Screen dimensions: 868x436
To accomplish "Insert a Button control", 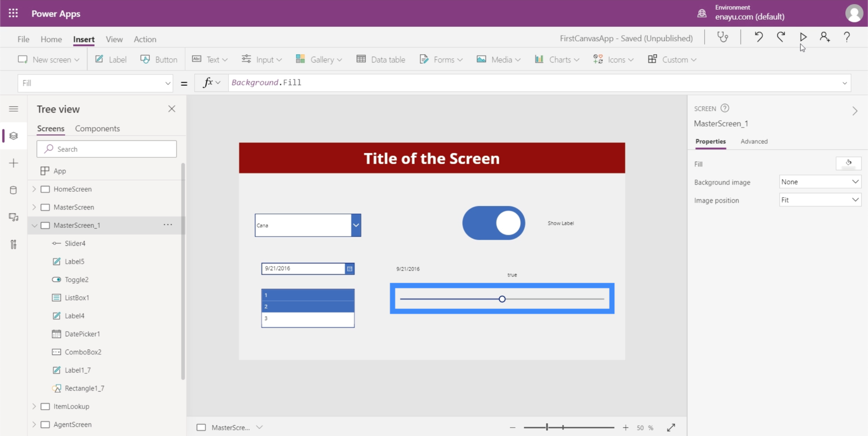I will click(x=159, y=59).
